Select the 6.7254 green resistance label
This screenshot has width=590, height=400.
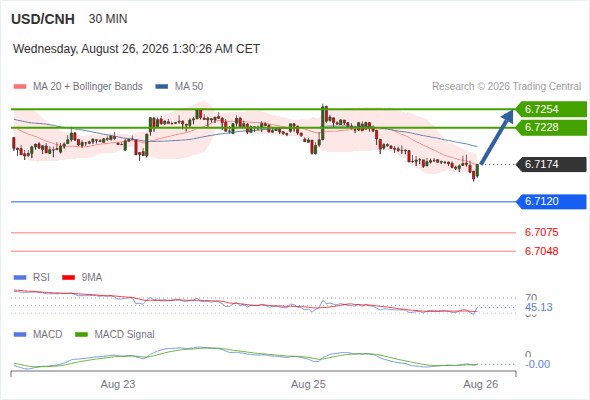pos(551,109)
